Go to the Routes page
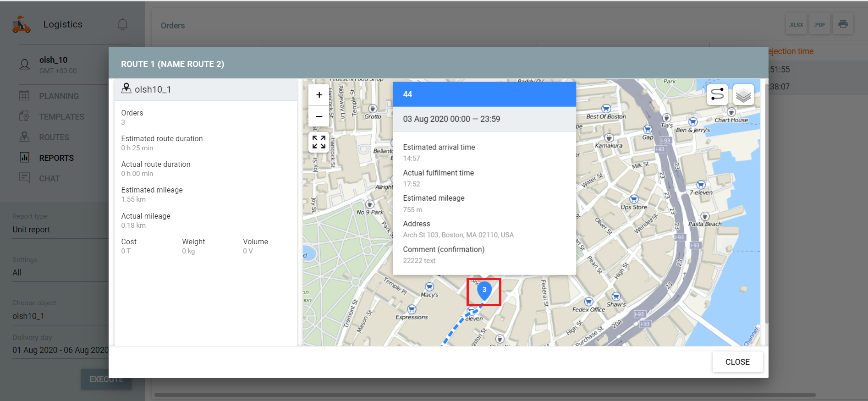The width and height of the screenshot is (868, 401). [x=54, y=137]
